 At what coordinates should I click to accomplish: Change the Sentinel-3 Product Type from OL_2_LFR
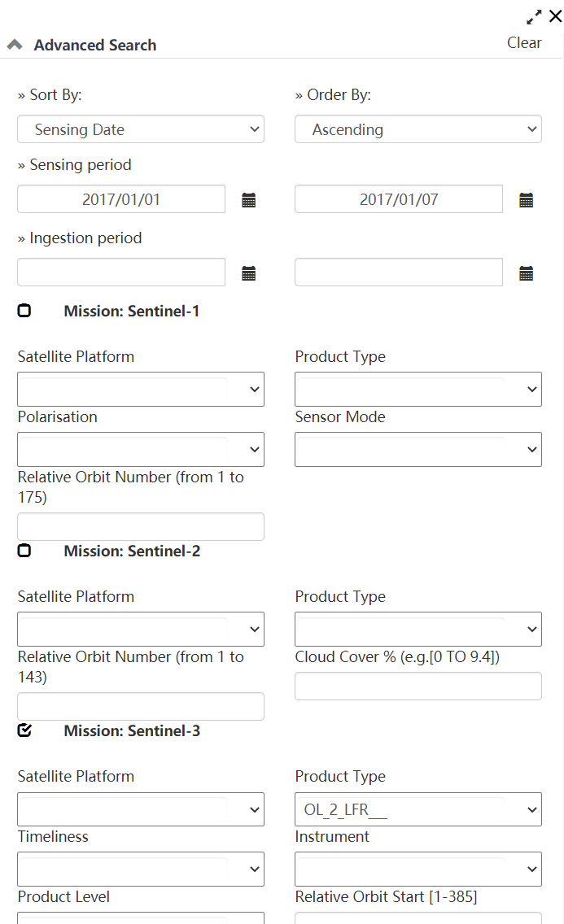tap(418, 809)
